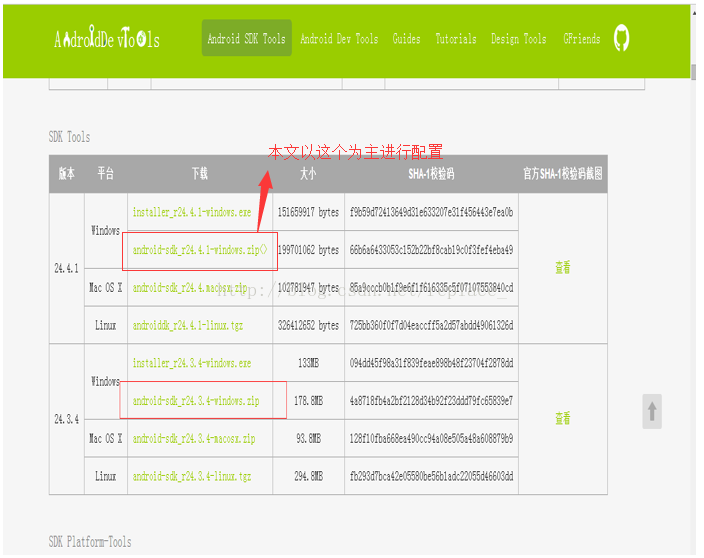
Task: Click the page vertical scrollbar thumb
Action: 693,72
